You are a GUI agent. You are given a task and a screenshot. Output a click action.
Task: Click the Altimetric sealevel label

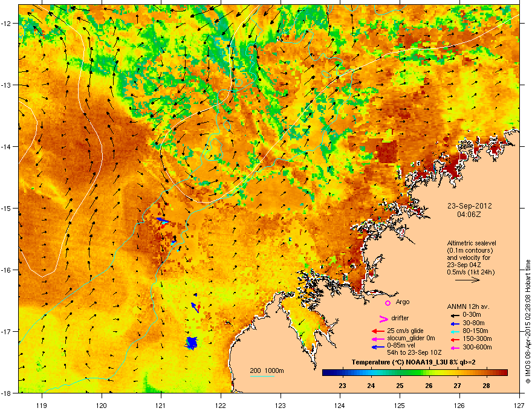coord(472,243)
